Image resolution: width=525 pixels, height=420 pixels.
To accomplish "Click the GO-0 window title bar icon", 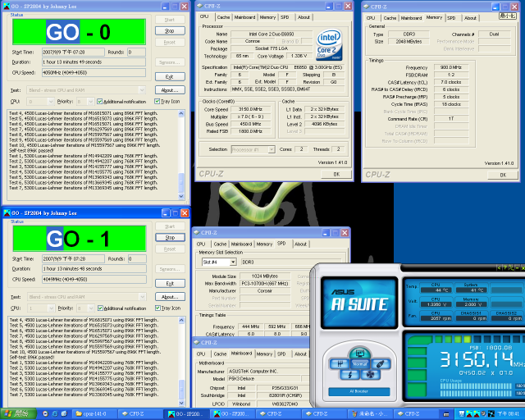I will 7,6.
